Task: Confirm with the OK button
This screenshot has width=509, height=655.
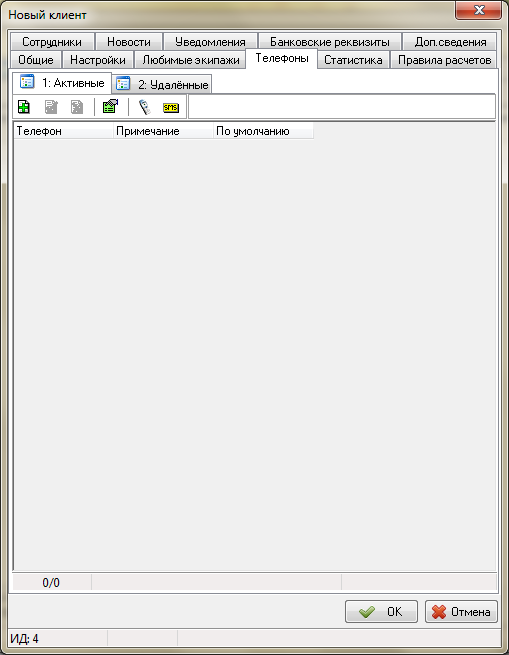Action: (x=381, y=612)
